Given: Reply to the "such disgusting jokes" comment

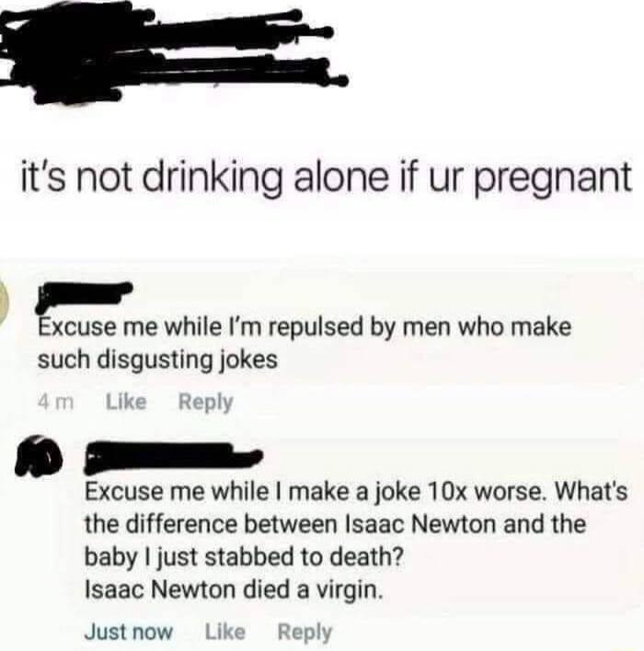Looking at the screenshot, I should coord(206,403).
